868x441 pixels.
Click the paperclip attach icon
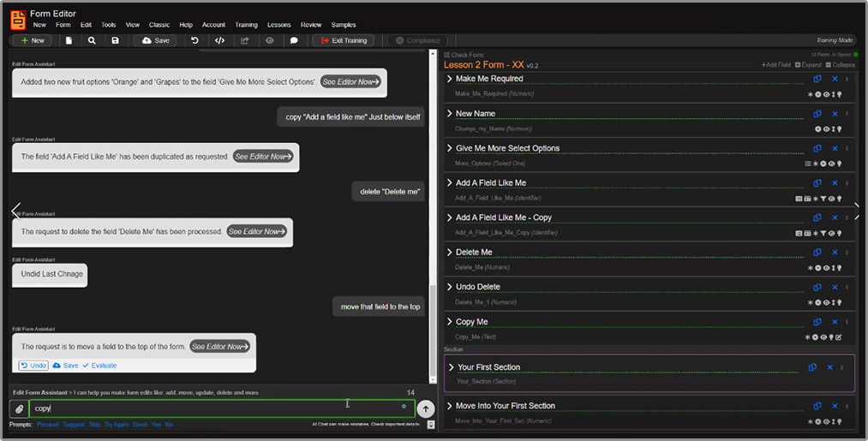tap(19, 409)
